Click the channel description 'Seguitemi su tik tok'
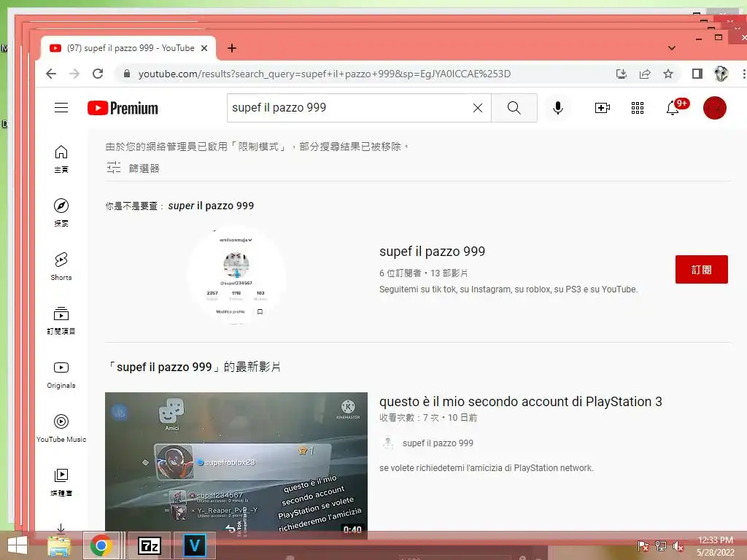 click(508, 289)
